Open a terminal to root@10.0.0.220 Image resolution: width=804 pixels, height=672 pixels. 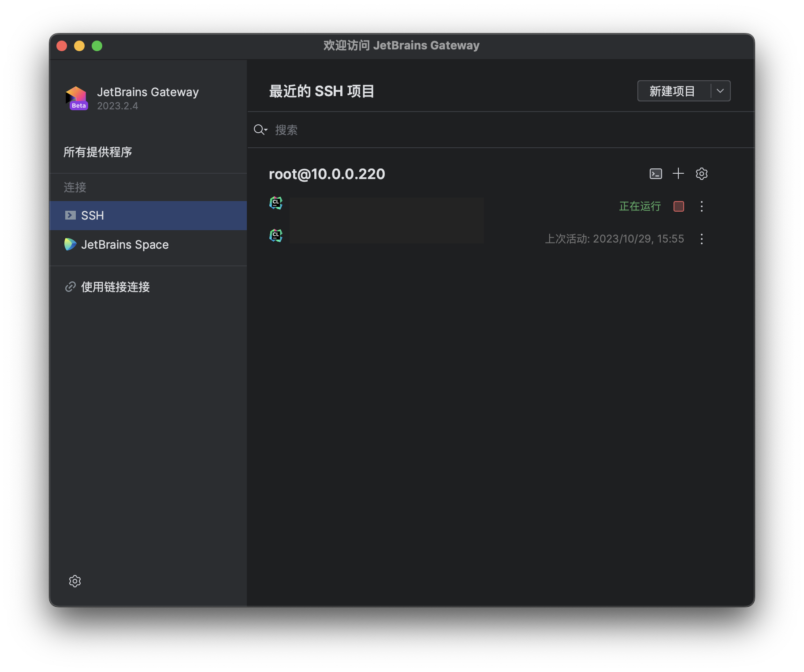[x=656, y=174]
